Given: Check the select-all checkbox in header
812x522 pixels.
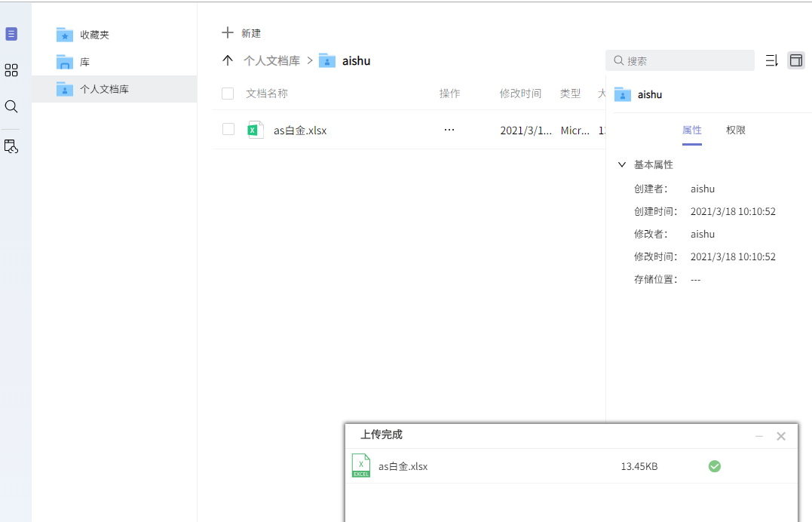Looking at the screenshot, I should coord(228,94).
